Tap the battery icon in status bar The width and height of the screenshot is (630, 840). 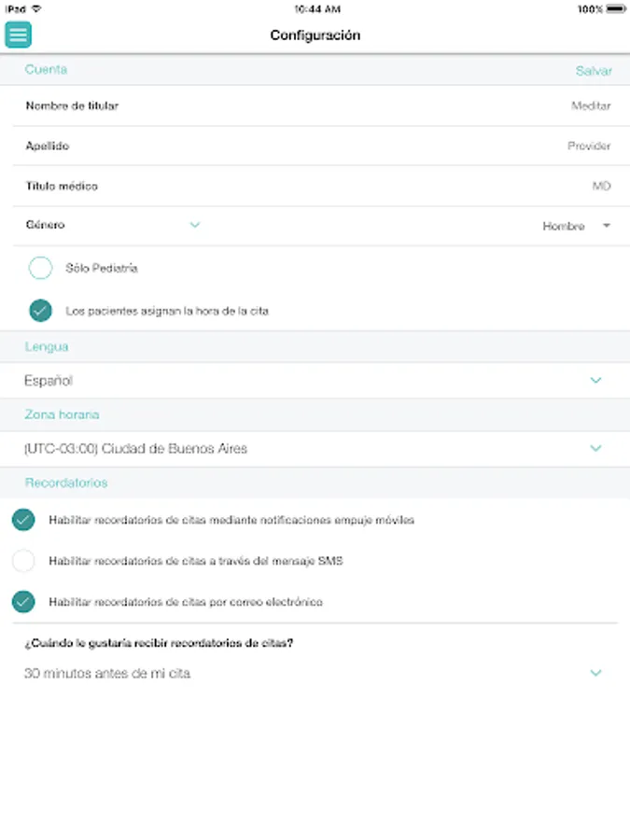tap(615, 8)
